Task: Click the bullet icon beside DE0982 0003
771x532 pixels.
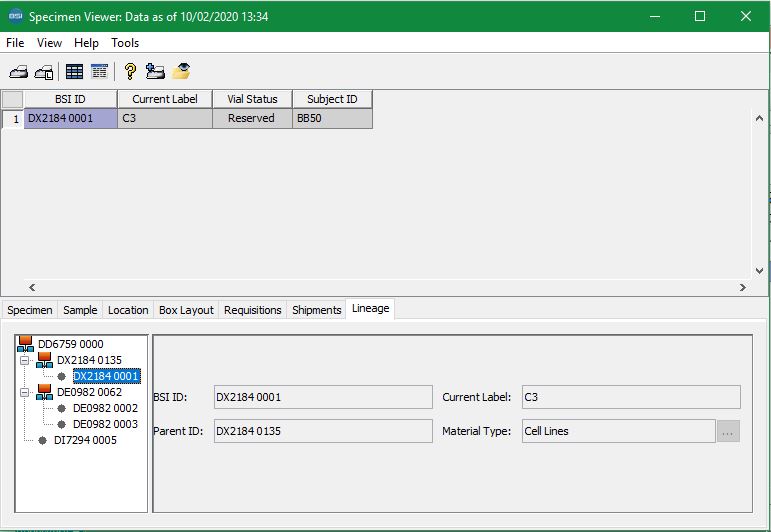Action: (61, 424)
